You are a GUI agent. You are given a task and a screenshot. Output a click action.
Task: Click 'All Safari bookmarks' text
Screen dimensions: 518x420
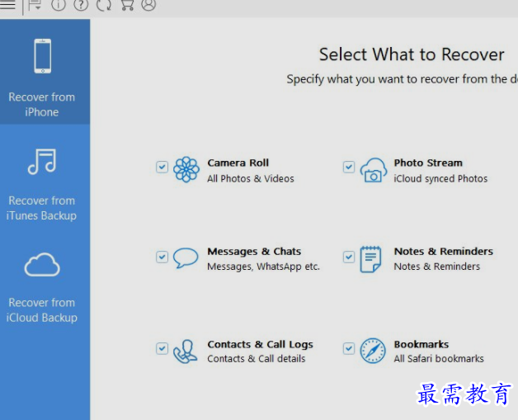click(x=438, y=359)
